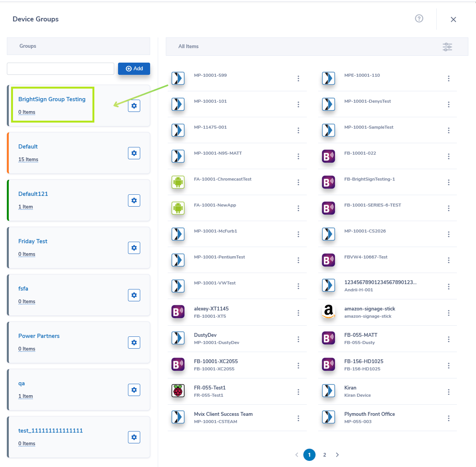Viewport: 476px width, 467px height.
Task: Click the BrightSign icon for FB-156-HD1025
Action: click(x=329, y=364)
